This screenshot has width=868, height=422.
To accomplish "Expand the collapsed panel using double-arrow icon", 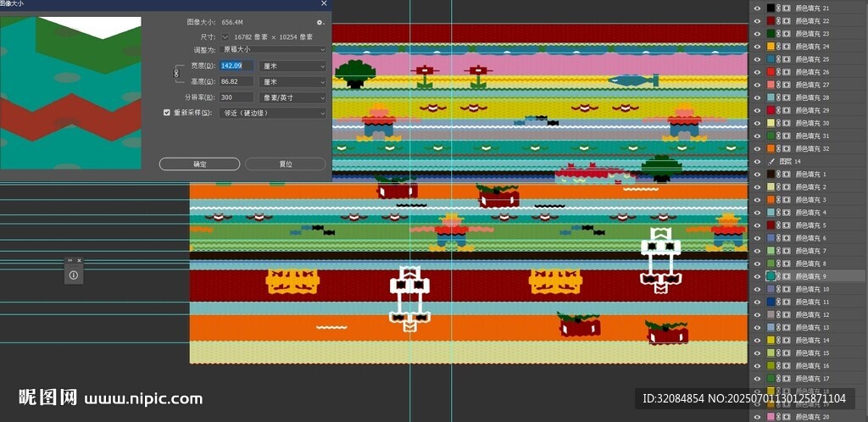I will [x=70, y=260].
